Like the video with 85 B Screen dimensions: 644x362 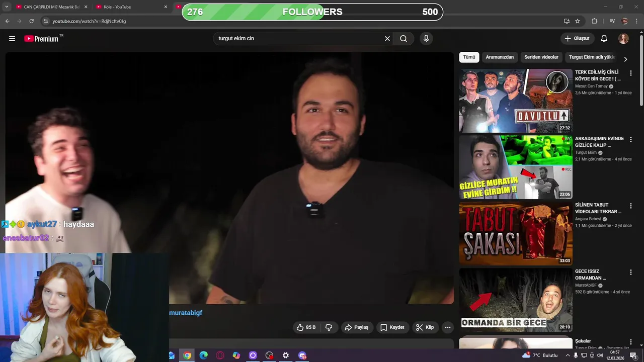click(306, 327)
